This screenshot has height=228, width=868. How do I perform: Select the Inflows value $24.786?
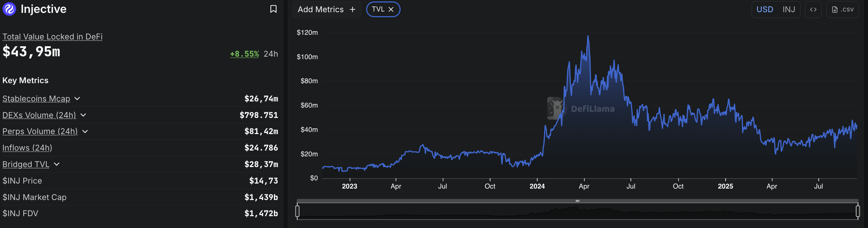pyautogui.click(x=261, y=148)
